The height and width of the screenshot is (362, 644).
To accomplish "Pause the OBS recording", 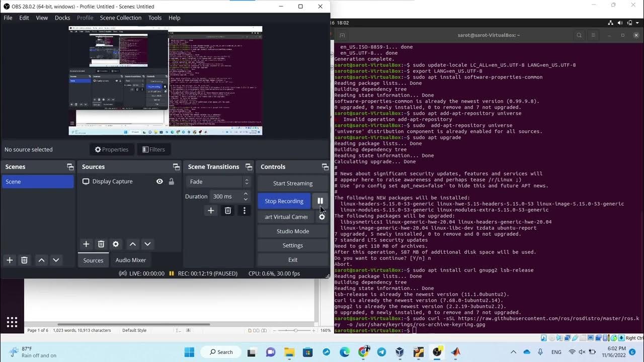I will 320,201.
